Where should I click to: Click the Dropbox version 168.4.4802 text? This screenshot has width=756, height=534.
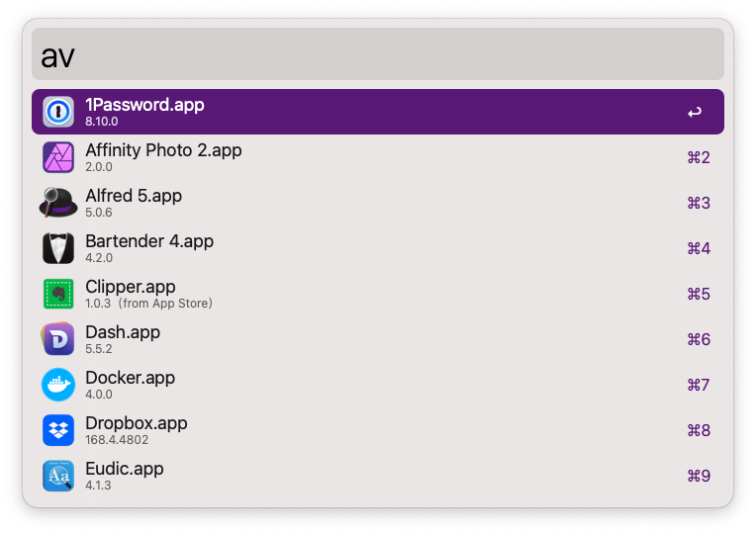point(123,439)
